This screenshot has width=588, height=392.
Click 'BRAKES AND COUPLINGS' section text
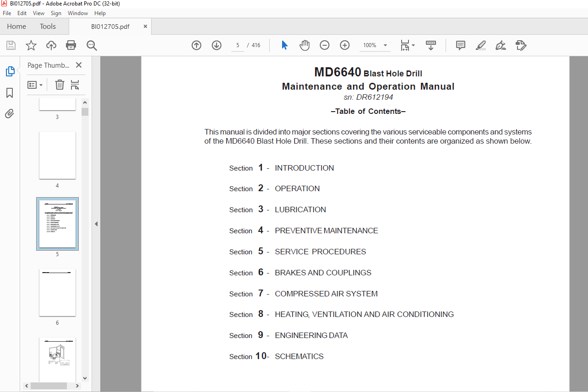pyautogui.click(x=323, y=273)
